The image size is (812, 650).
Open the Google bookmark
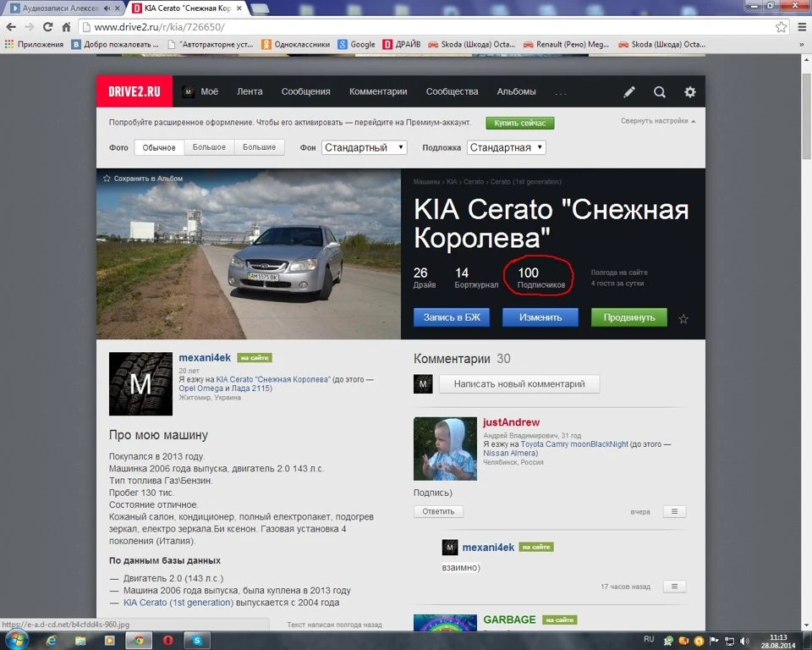tap(357, 45)
